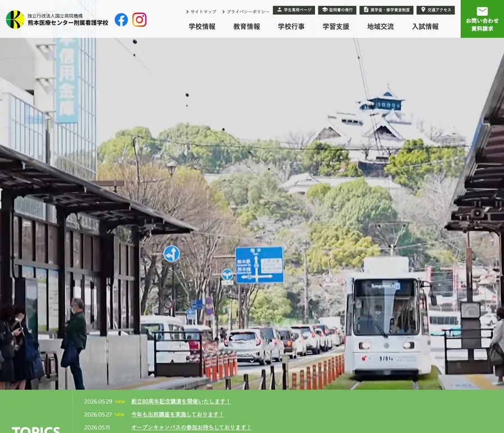This screenshot has width=504, height=433.
Task: Open 学生専用ページ button
Action: (294, 10)
